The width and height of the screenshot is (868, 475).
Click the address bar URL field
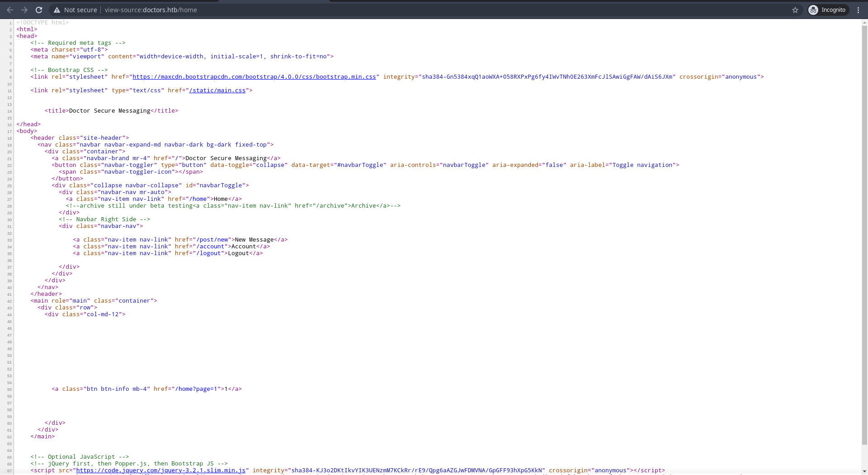tap(425, 10)
